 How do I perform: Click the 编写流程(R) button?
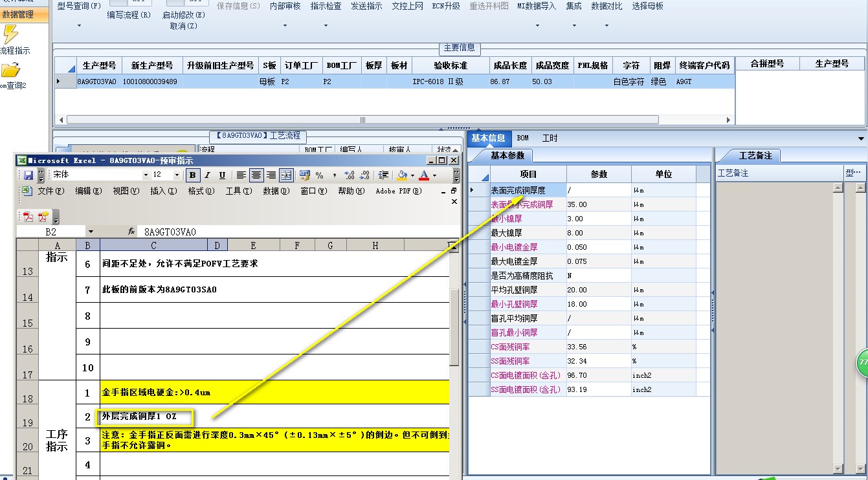(129, 14)
